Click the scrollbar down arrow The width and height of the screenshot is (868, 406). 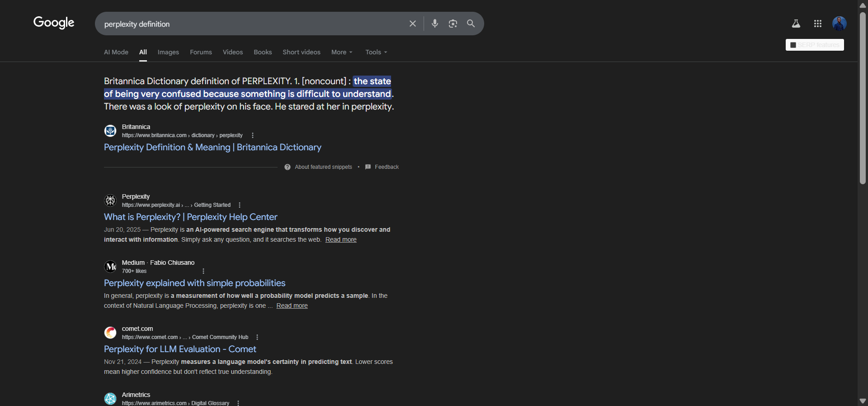[x=863, y=401]
